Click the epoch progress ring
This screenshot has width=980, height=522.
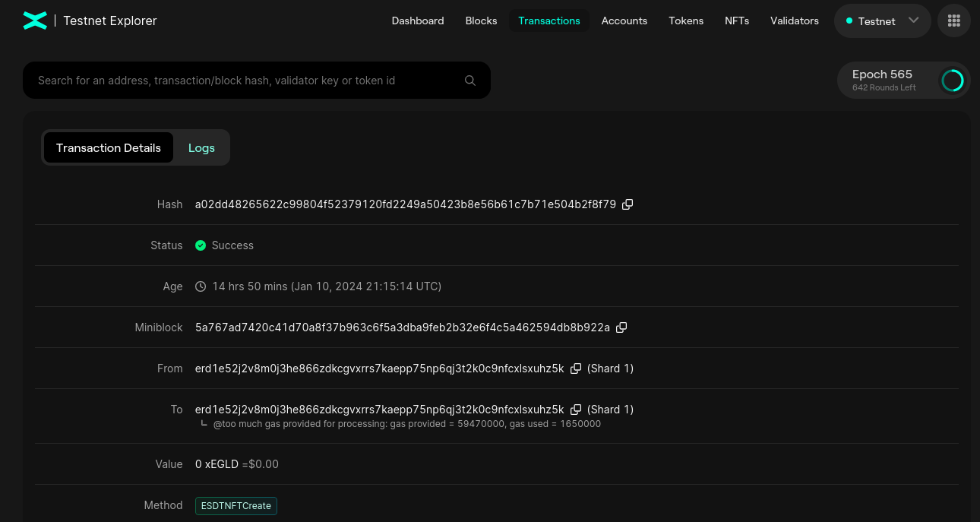(952, 81)
